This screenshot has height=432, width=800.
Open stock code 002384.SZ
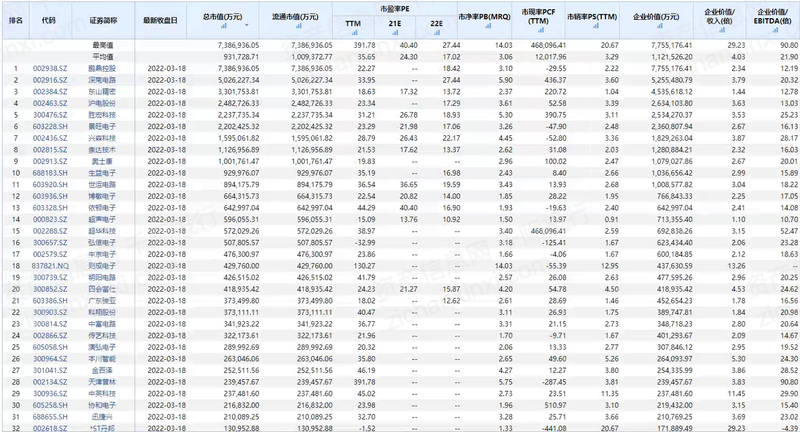pos(50,92)
